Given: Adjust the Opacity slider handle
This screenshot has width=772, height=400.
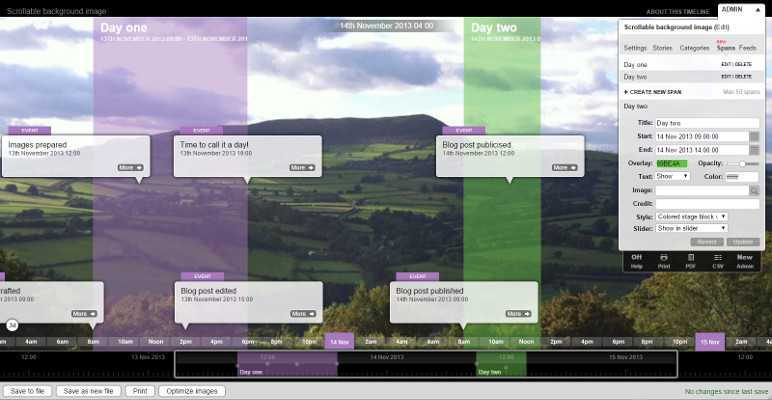Looking at the screenshot, I should (x=742, y=164).
